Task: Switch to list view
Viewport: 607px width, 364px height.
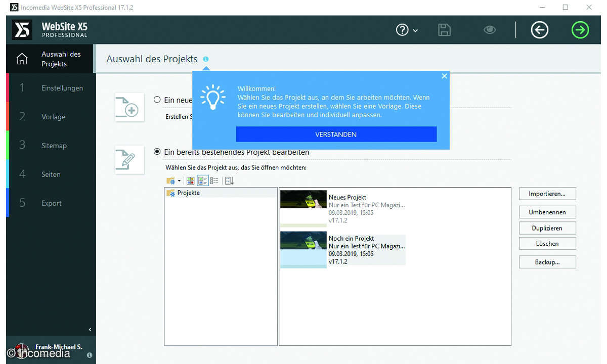Action: pos(214,180)
